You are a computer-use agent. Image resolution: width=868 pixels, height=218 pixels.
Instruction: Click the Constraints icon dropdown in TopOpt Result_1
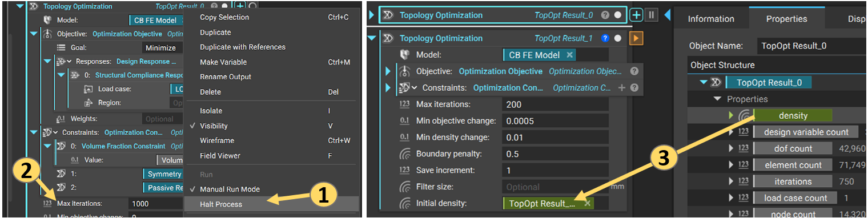coord(408,88)
